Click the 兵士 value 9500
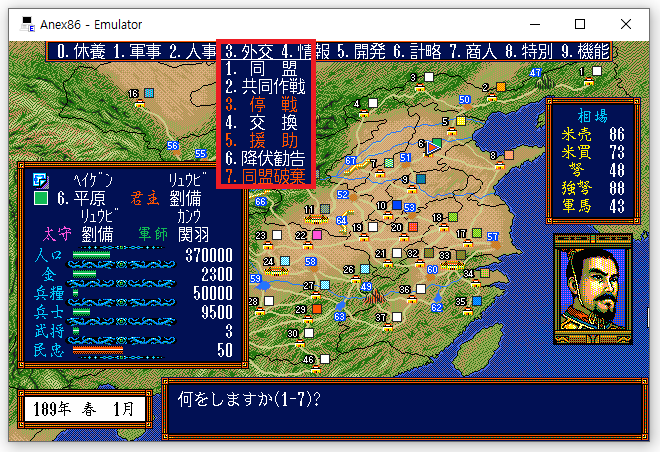The height and width of the screenshot is (452, 660). click(217, 312)
